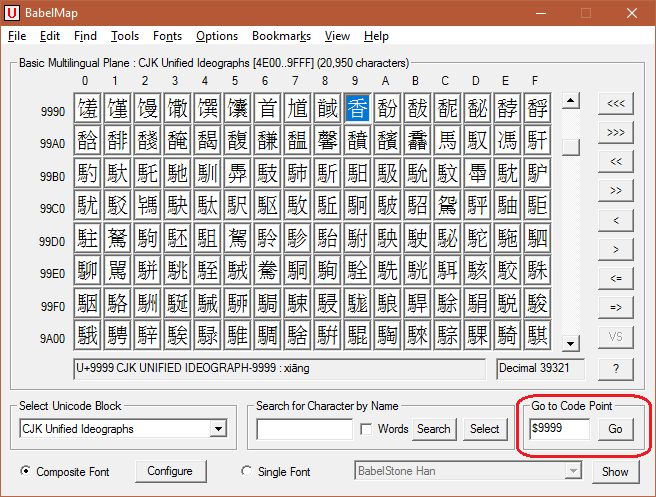Viewport: 656px width, 497px height.
Task: Click the Go to Code Point input field
Action: [x=559, y=429]
